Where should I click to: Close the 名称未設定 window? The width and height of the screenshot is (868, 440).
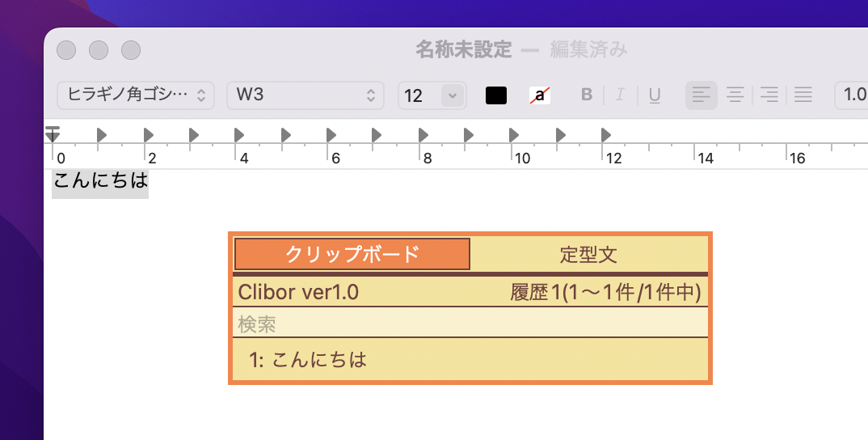click(x=66, y=50)
